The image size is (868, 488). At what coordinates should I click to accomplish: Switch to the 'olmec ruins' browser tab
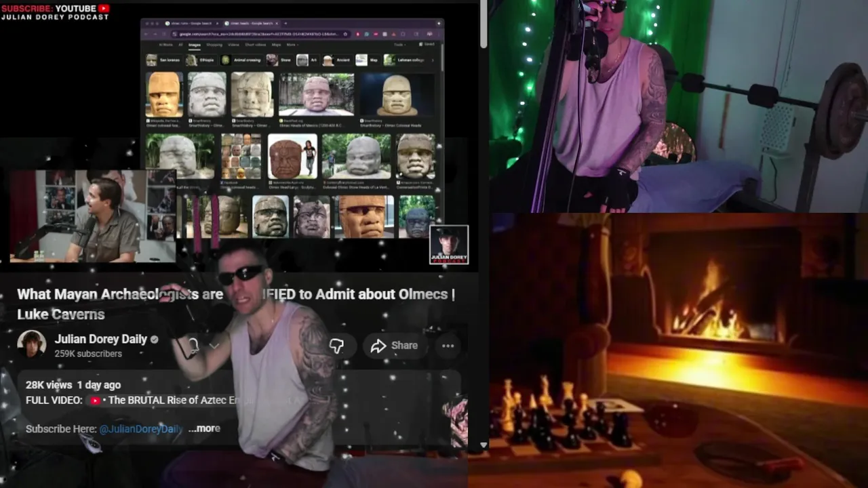point(191,24)
